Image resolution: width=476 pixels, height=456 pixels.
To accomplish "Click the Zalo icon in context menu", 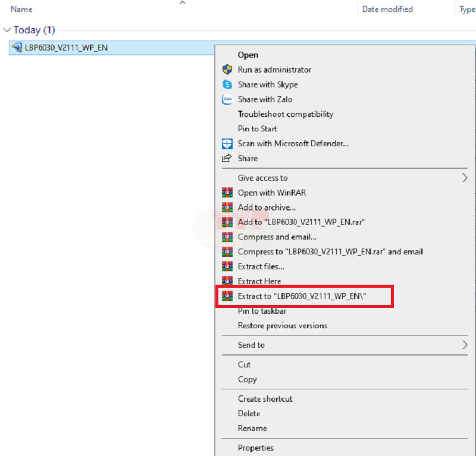I will point(227,99).
